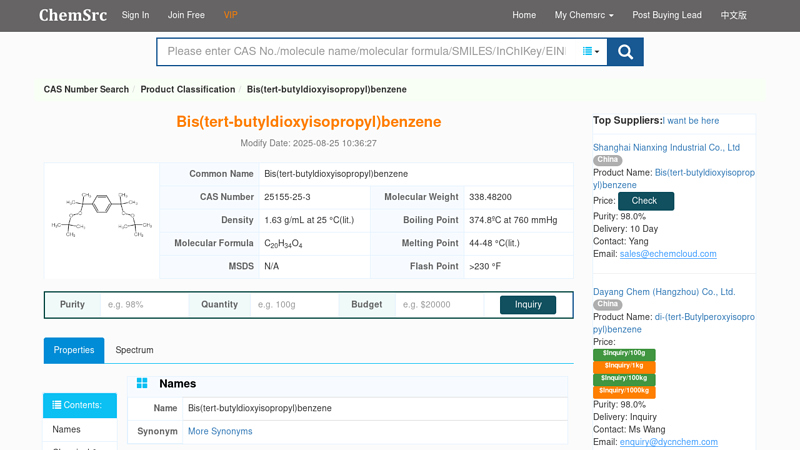Focus the Budget input field
Image resolution: width=800 pixels, height=450 pixels.
point(439,305)
